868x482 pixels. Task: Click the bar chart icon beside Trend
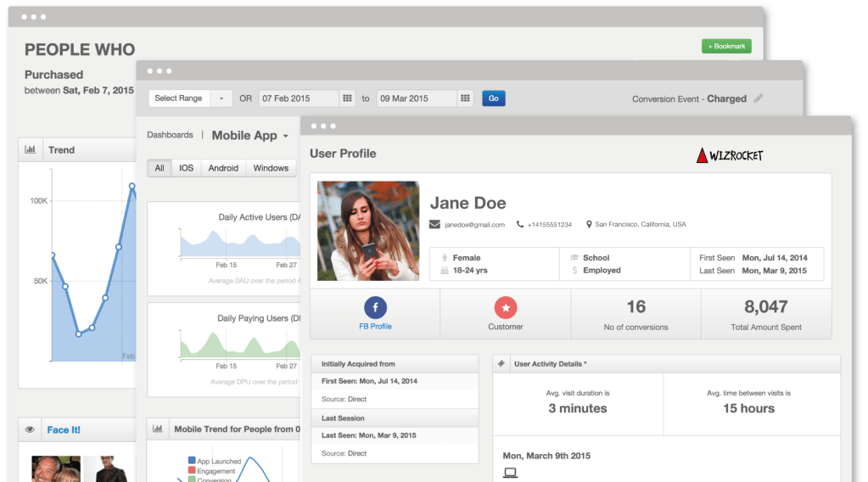(x=31, y=149)
